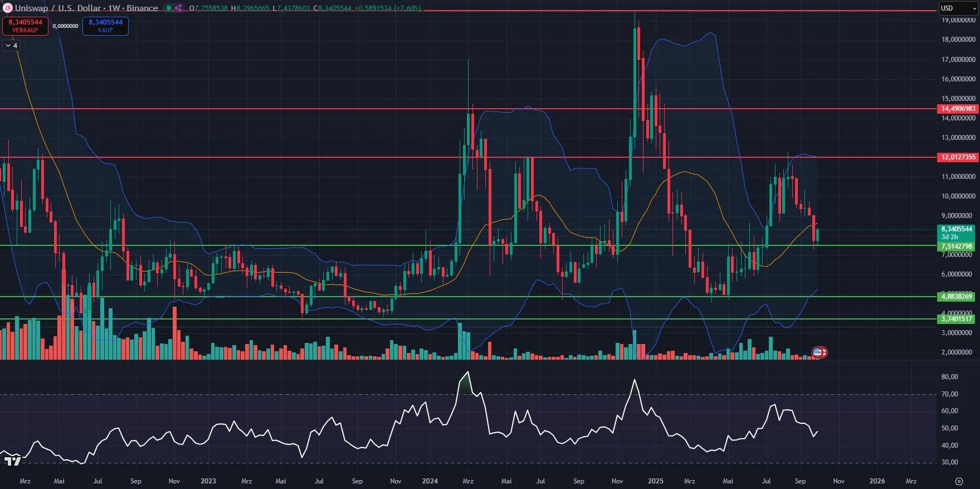Click the US flag economic event marker
Image resolution: width=980 pixels, height=489 pixels.
818,352
